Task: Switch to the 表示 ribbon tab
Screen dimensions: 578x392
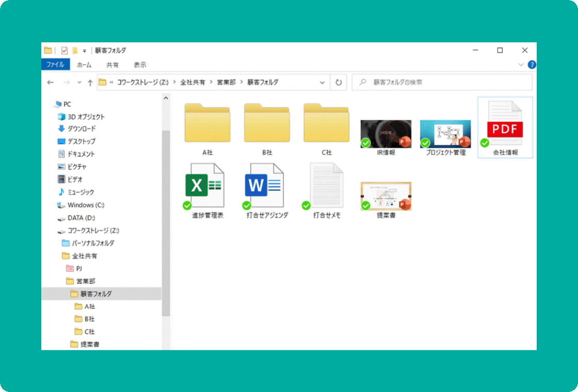Action: click(x=139, y=64)
